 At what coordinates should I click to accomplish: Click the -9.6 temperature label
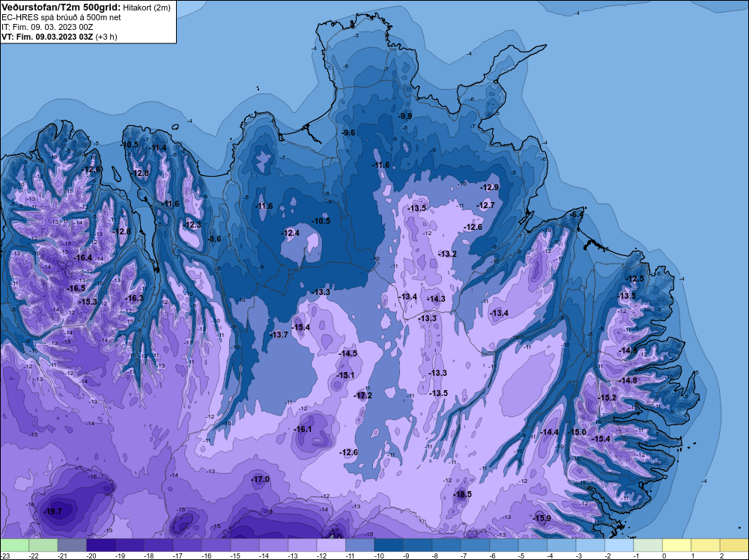349,133
